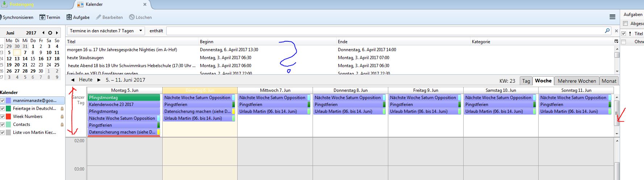Check off the first task row Ohne...
Screen dimensions: 644x180
624,42
